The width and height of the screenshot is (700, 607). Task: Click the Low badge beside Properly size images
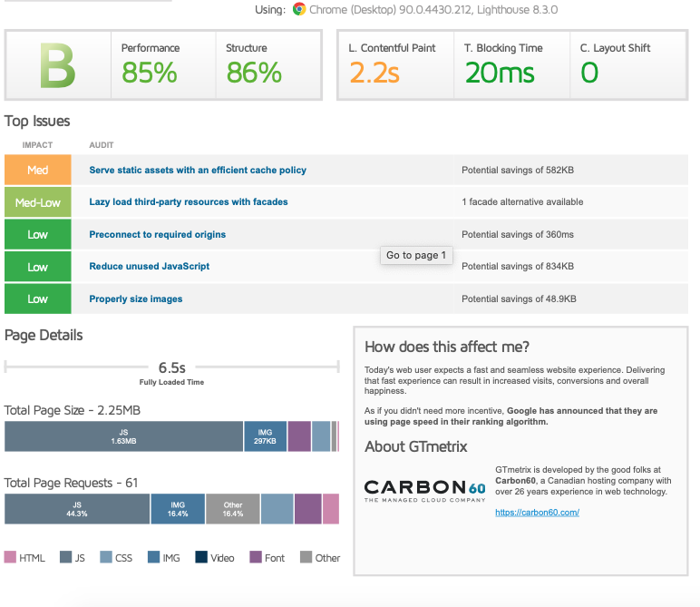(x=38, y=299)
